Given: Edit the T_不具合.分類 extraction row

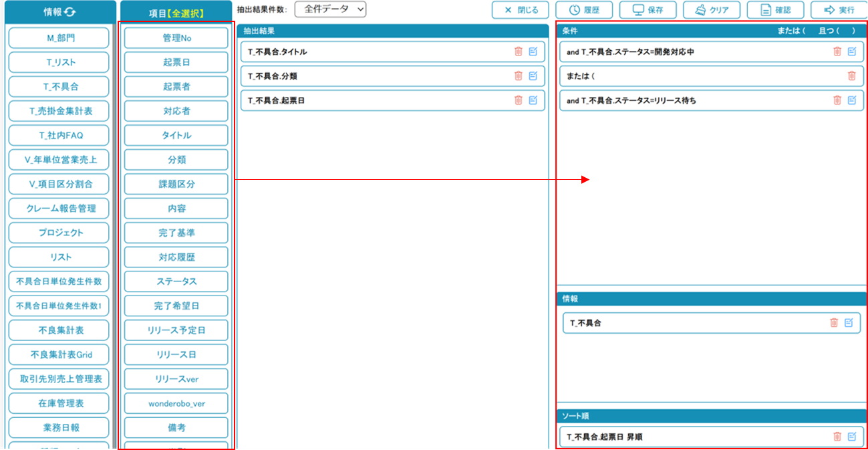Looking at the screenshot, I should pyautogui.click(x=533, y=76).
